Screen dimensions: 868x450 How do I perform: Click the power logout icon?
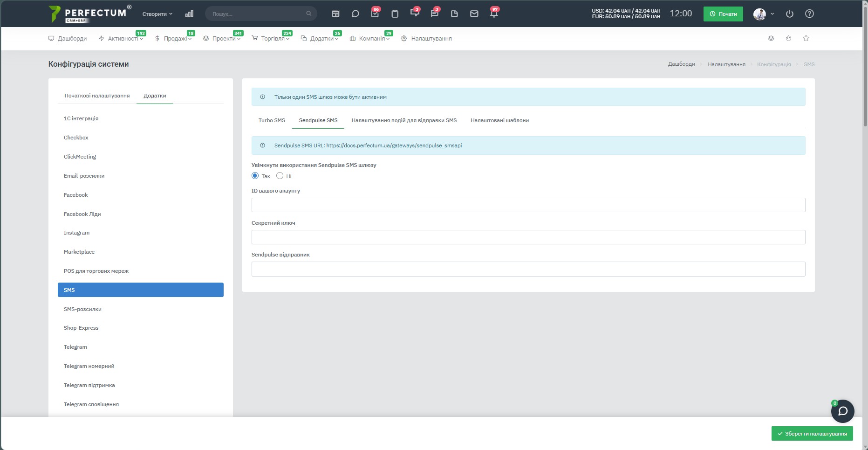click(x=790, y=14)
